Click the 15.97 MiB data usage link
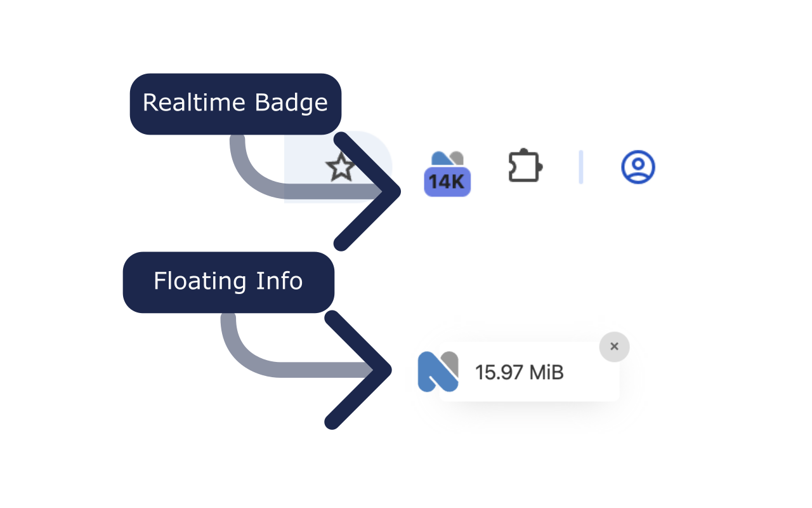 [520, 372]
